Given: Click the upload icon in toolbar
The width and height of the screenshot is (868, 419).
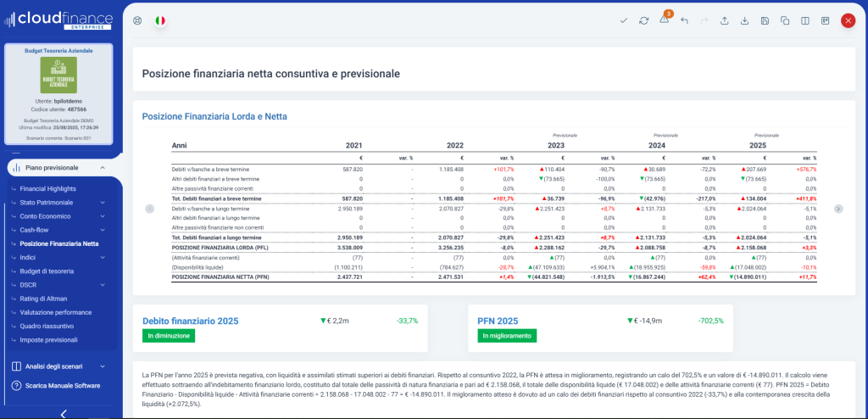Looking at the screenshot, I should point(724,20).
